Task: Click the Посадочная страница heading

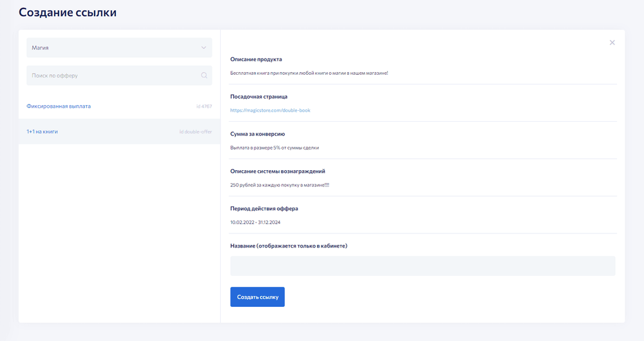Action: pyautogui.click(x=259, y=97)
